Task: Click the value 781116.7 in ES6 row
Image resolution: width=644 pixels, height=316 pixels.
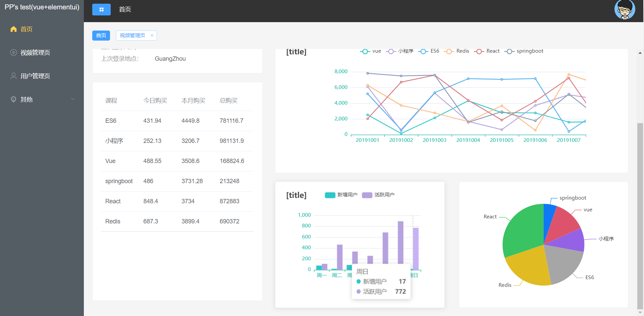Action: point(231,121)
